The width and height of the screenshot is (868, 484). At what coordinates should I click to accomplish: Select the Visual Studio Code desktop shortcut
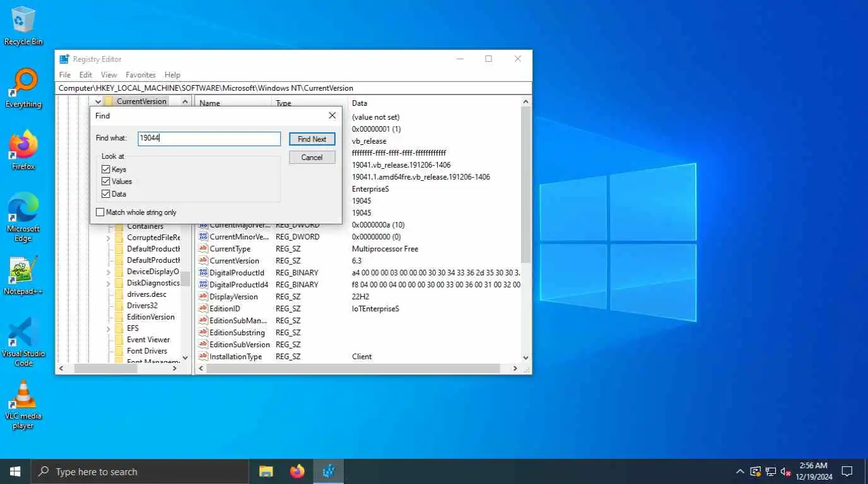23,342
